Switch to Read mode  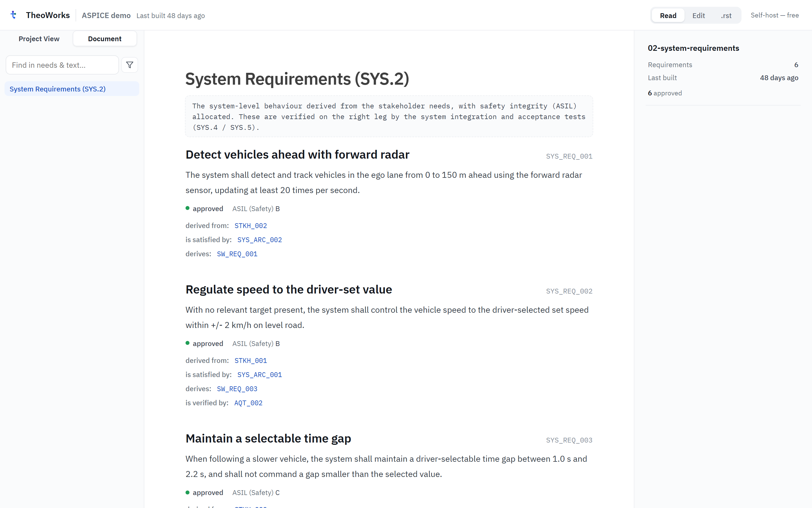coord(668,16)
